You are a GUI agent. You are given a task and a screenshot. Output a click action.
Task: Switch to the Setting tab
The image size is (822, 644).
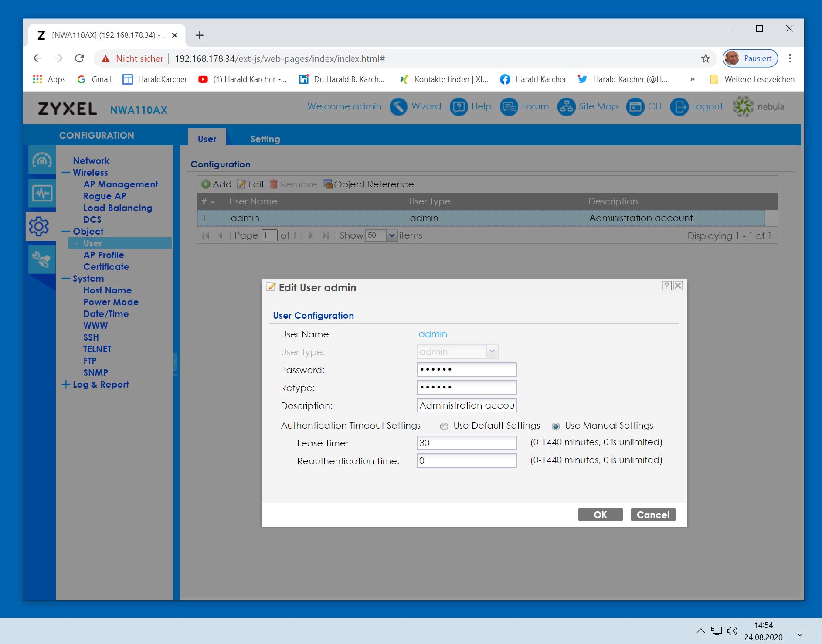[x=265, y=139]
